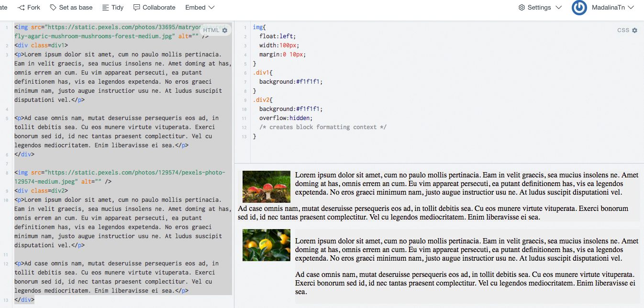Click '<div class=div2>' in the HTML editor

pyautogui.click(x=41, y=191)
